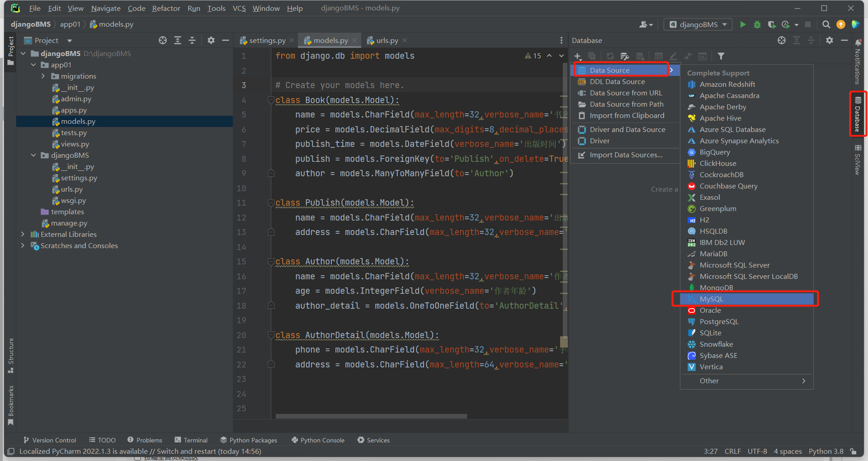This screenshot has width=868, height=461.
Task: Expand the Other data sources submenu
Action: (746, 381)
